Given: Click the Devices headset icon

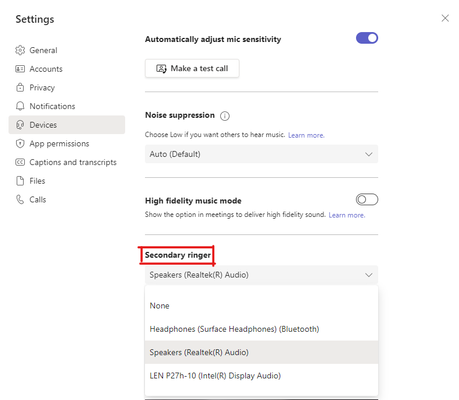Looking at the screenshot, I should (x=20, y=125).
